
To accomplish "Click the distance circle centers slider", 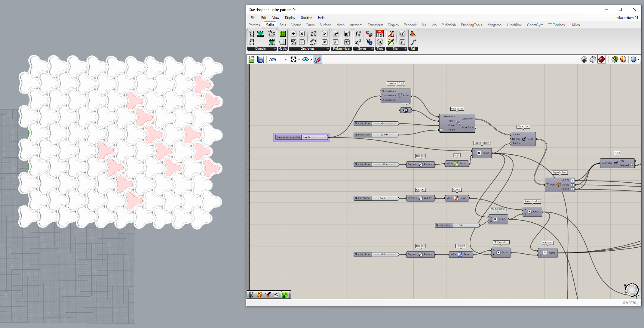I will (x=315, y=137).
